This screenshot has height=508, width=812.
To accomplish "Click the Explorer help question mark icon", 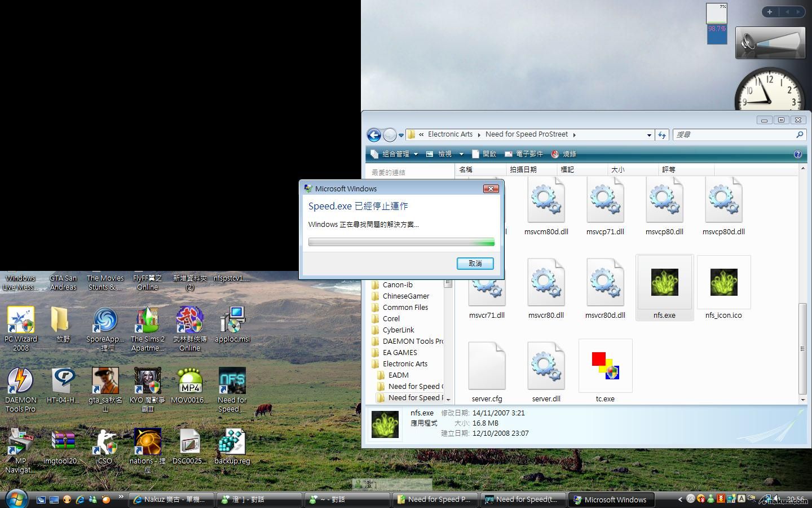I will (797, 154).
